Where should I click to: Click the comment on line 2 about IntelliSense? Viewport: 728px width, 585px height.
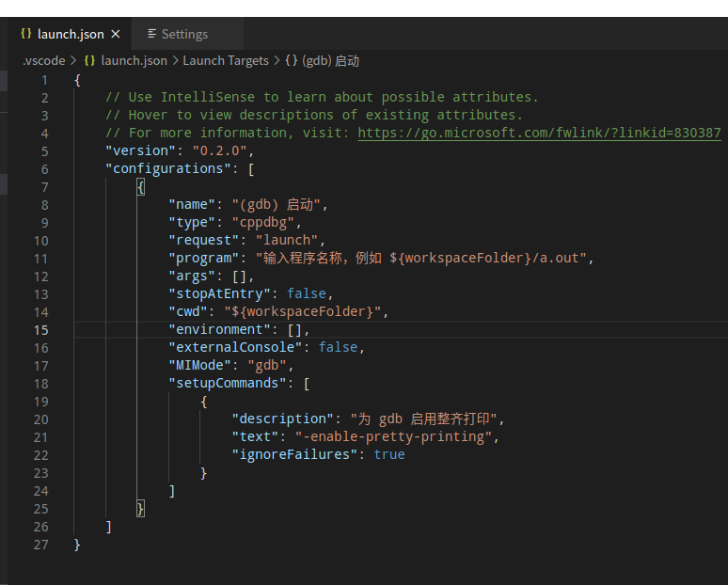pyautogui.click(x=322, y=98)
